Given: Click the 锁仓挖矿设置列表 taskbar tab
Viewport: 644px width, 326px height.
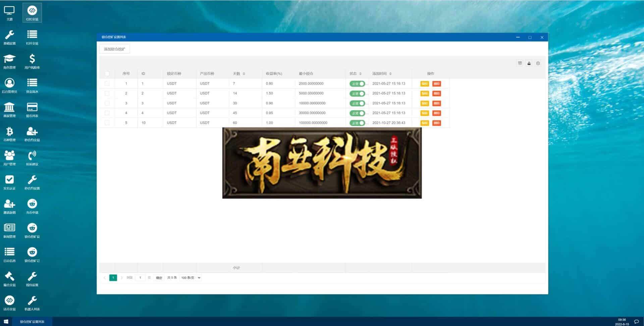Looking at the screenshot, I should [x=32, y=322].
